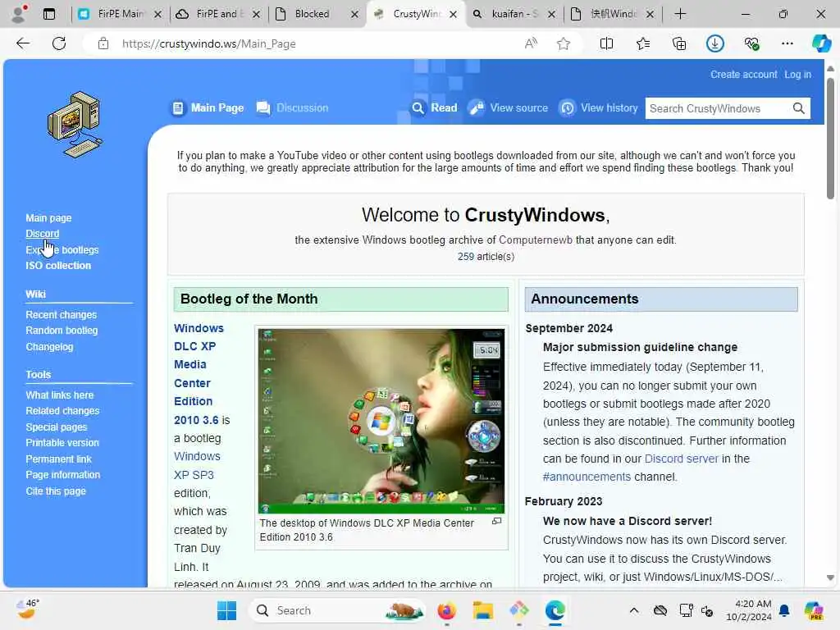Image resolution: width=840 pixels, height=630 pixels.
Task: Open the bootleg desktop screenshot thumbnail
Action: click(x=381, y=421)
